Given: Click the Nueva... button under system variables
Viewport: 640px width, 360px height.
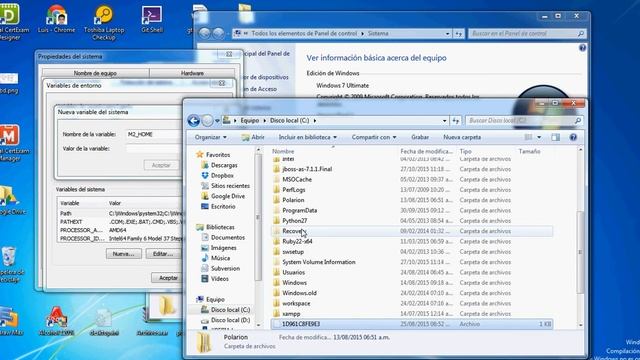Looking at the screenshot, I should pos(124,254).
